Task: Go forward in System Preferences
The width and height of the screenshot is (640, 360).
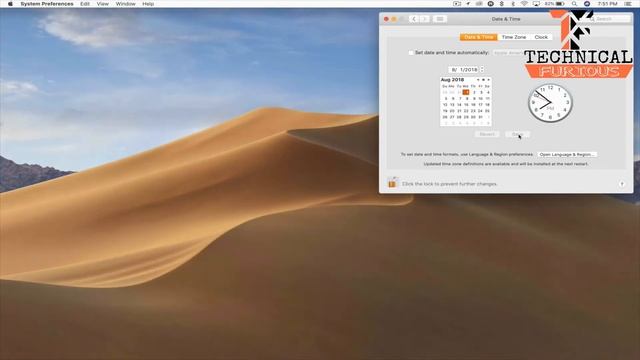Action: (424, 19)
